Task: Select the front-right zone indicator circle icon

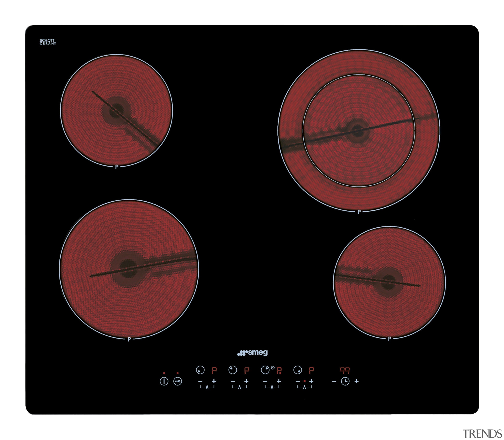Action: [298, 370]
